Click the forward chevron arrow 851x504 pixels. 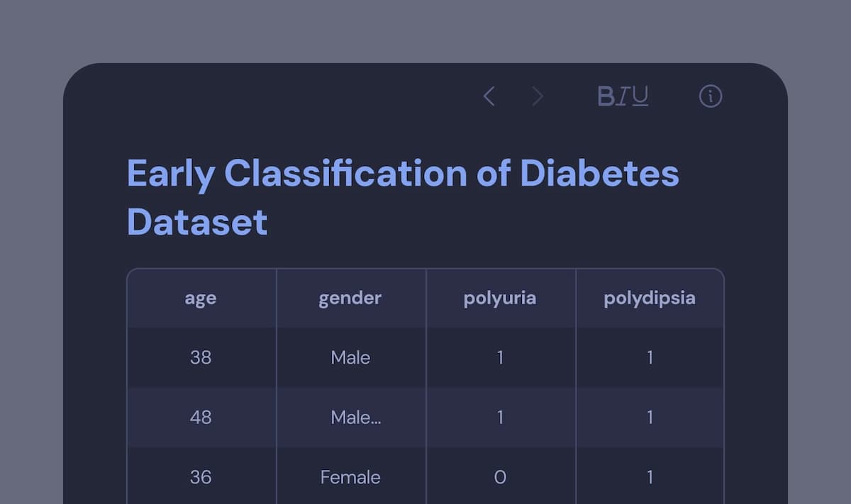pyautogui.click(x=538, y=96)
